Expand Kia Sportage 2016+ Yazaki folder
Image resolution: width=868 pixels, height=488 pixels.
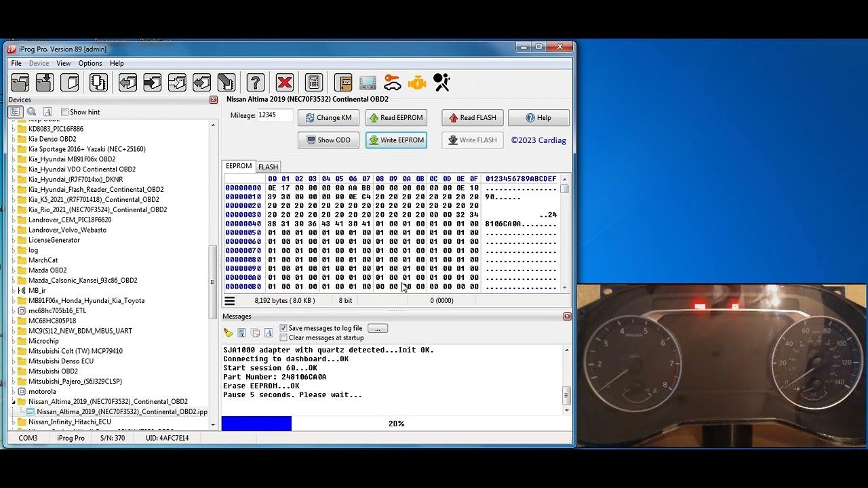[14, 149]
